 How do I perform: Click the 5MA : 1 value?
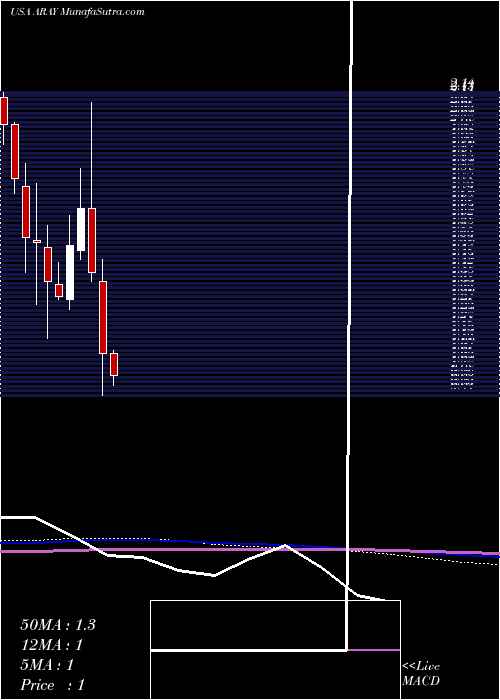click(x=46, y=665)
